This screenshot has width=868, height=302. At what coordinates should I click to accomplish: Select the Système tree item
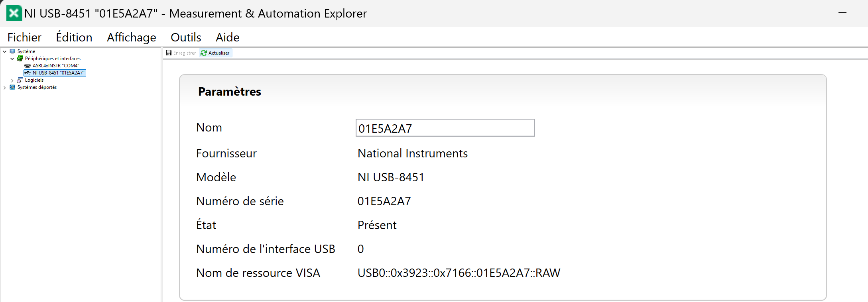tap(26, 51)
